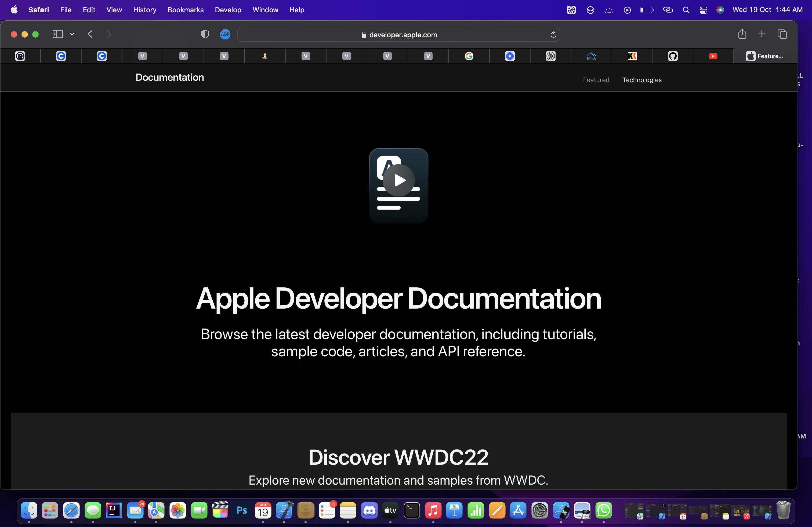Switch to the speedometer icon tab

point(20,56)
